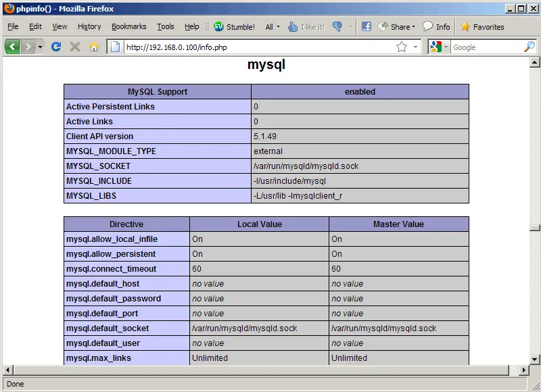541x392 pixels.
Task: Click the thumbs-down dislike icon
Action: coord(337,27)
